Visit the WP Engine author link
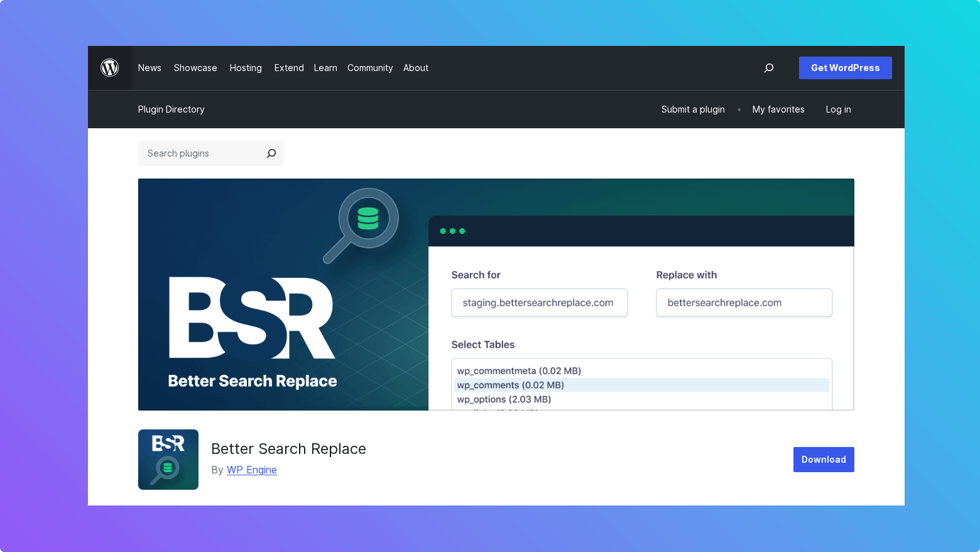Viewport: 980px width, 552px height. [x=251, y=470]
